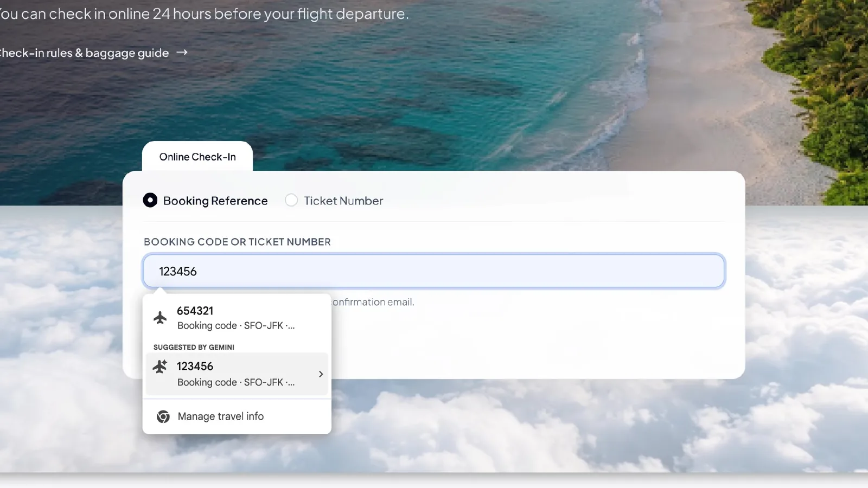
Task: Choose the 654321 booking code suggestion
Action: 237,318
